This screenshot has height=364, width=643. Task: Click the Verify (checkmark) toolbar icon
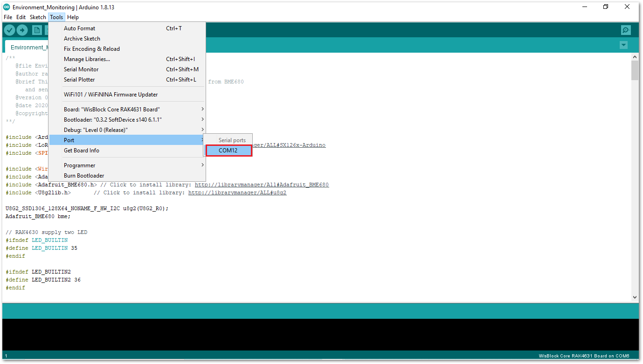(9, 30)
